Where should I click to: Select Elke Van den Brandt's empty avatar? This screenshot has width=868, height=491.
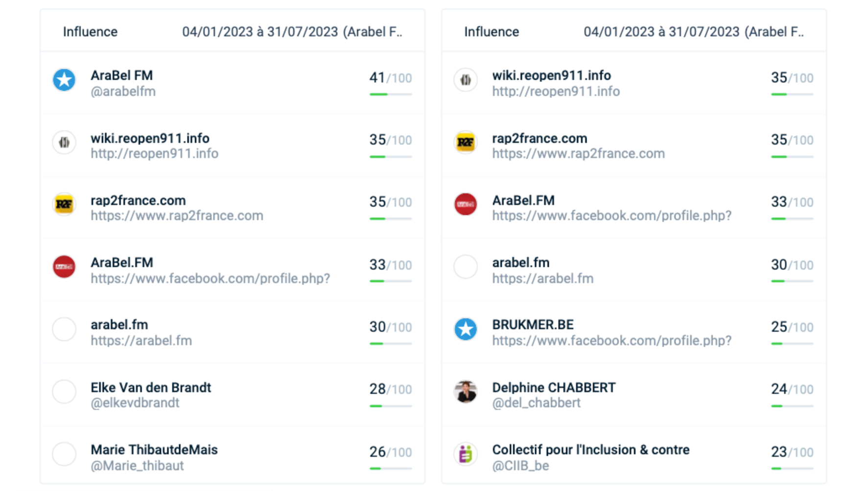point(64,392)
